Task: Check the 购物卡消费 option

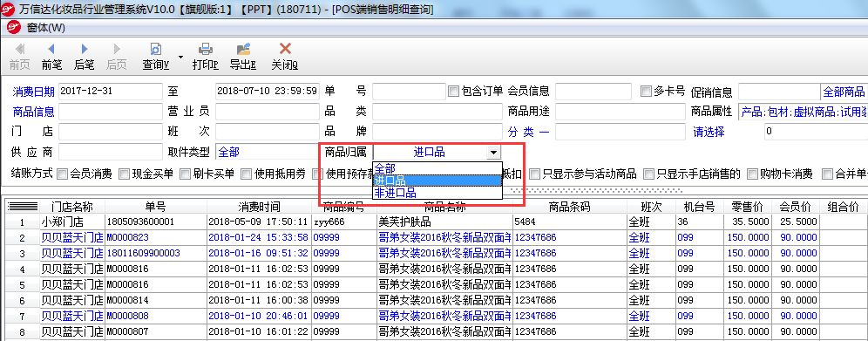Action: (x=752, y=174)
